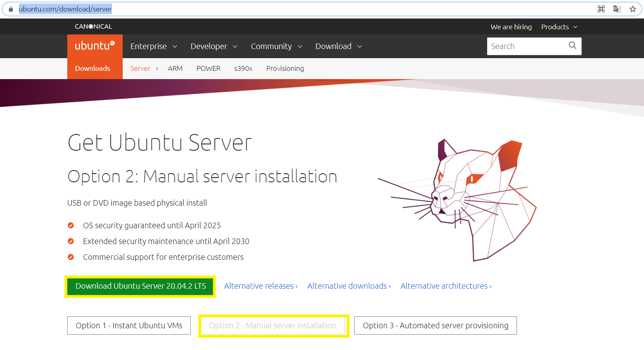This screenshot has height=350, width=644.
Task: Click the Ubuntu logo
Action: 95,46
